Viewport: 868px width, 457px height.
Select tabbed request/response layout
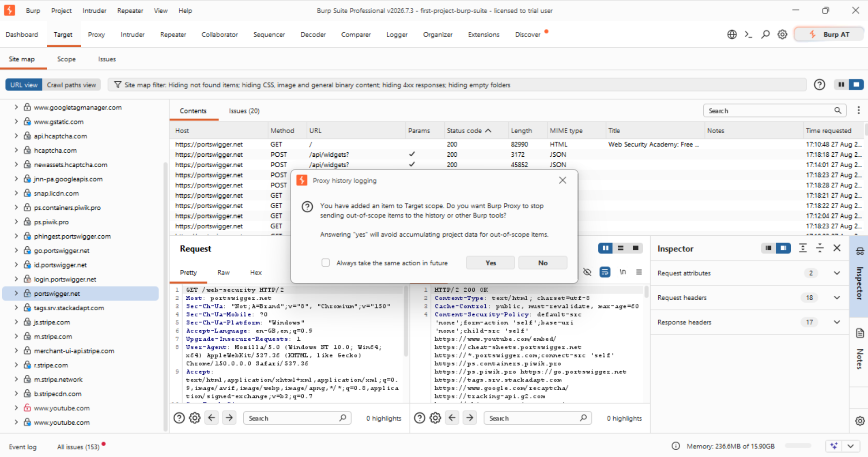tap(636, 248)
